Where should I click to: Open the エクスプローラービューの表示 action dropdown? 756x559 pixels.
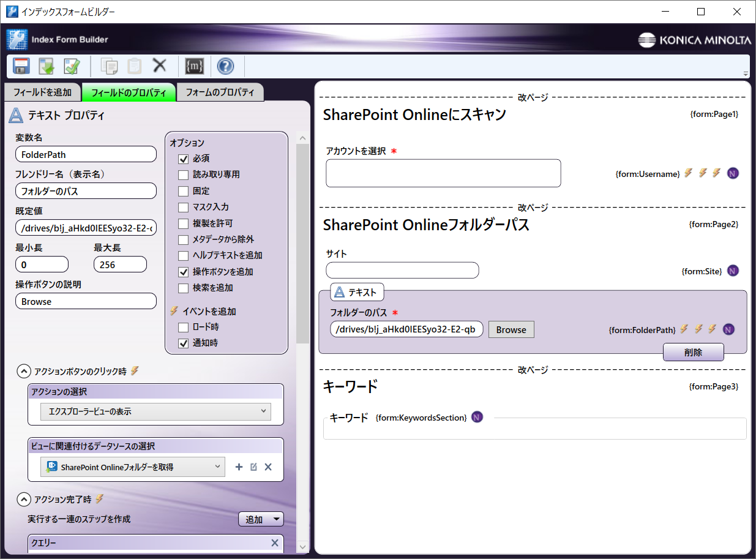(155, 411)
